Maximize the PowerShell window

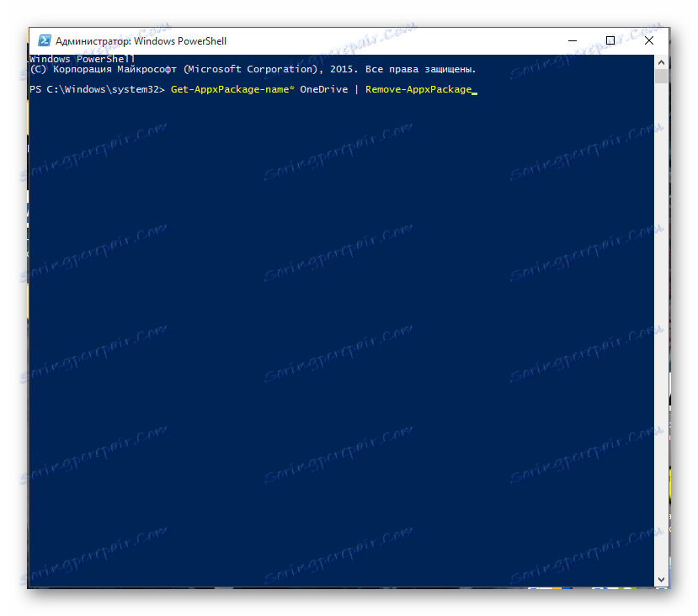pyautogui.click(x=610, y=40)
